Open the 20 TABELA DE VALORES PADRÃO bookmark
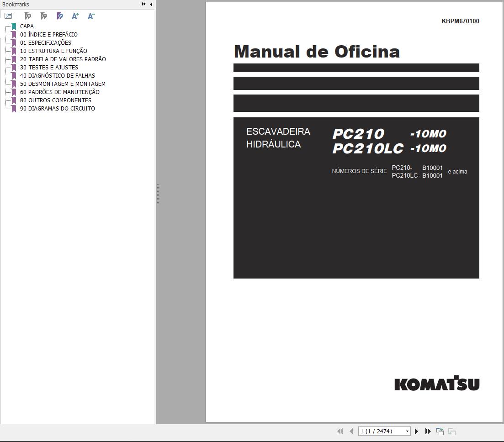This screenshot has height=442, width=504. 63,59
